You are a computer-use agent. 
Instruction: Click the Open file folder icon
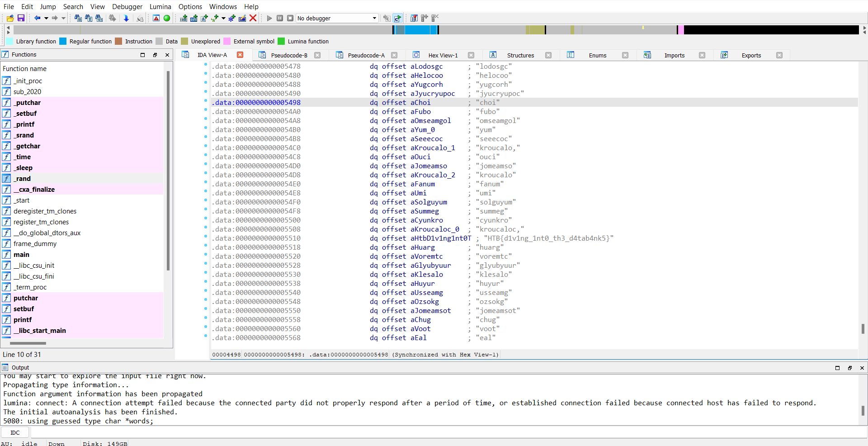tap(10, 18)
